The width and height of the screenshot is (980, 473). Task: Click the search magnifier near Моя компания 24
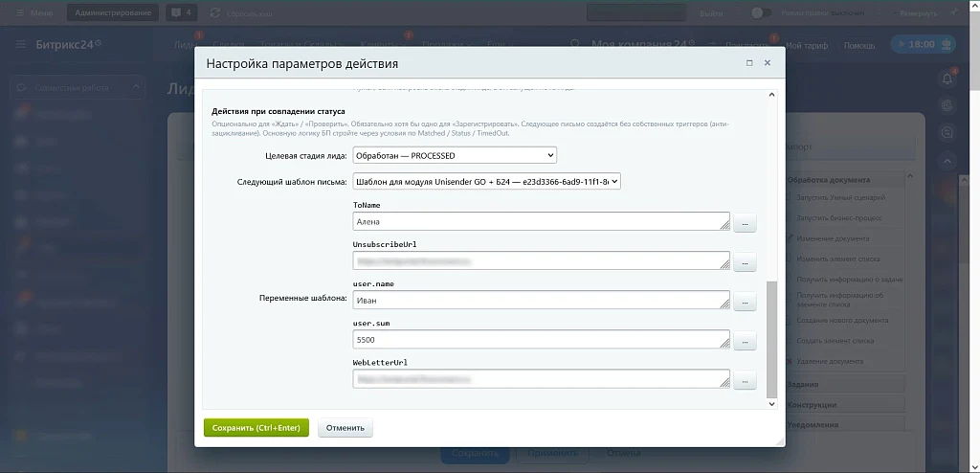coord(575,44)
